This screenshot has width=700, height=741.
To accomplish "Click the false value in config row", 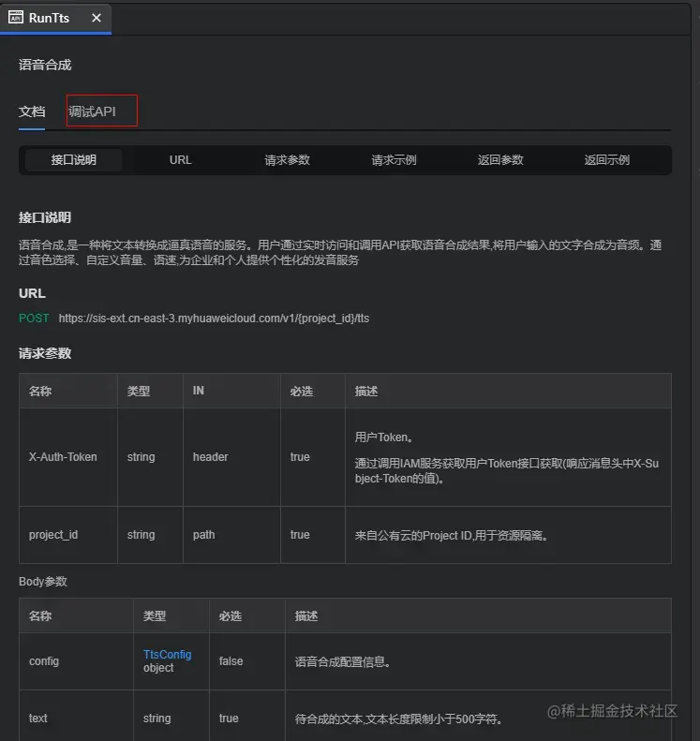I will (x=231, y=661).
